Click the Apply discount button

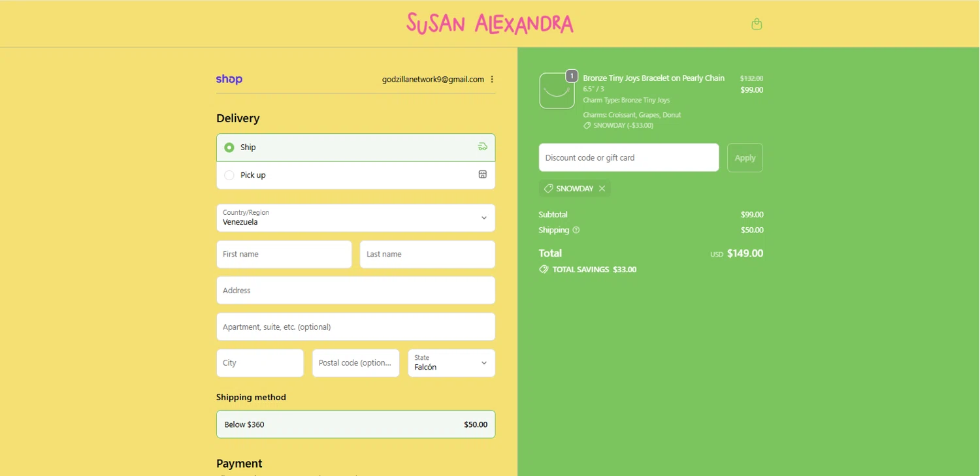pos(745,157)
